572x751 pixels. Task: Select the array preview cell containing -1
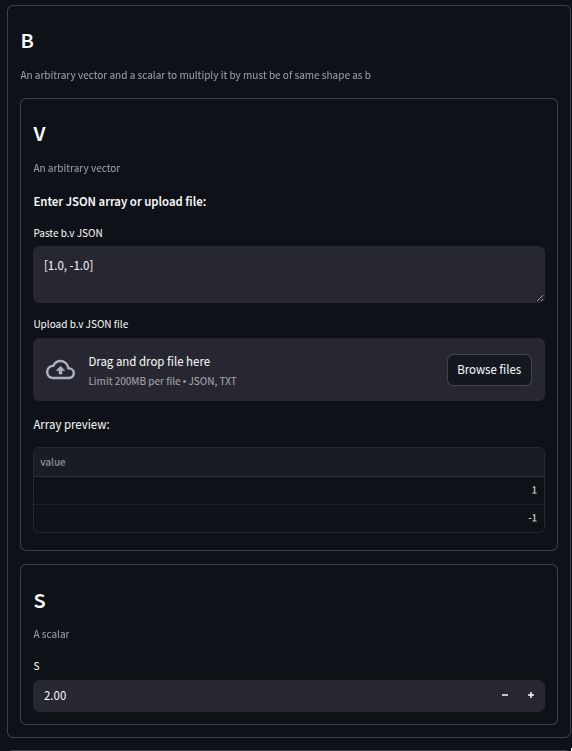[x=289, y=518]
